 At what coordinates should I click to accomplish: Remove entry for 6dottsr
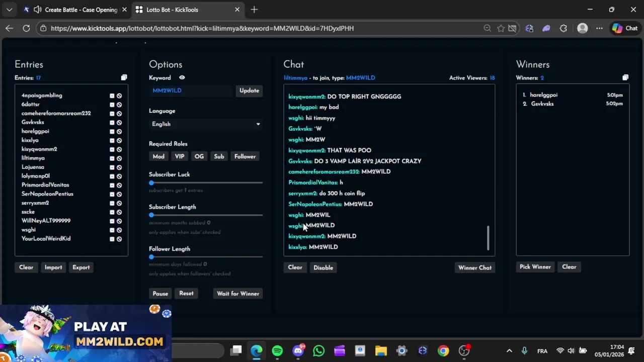[x=112, y=105]
